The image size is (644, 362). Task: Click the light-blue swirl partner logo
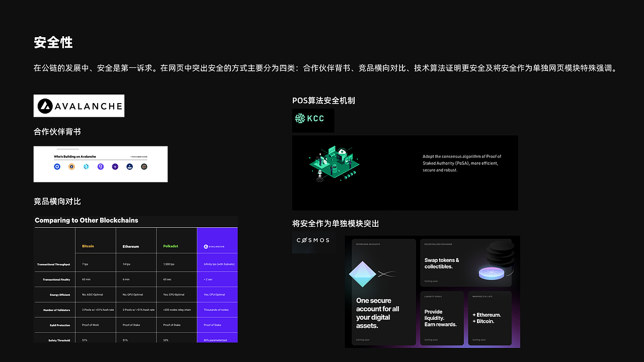point(86,166)
